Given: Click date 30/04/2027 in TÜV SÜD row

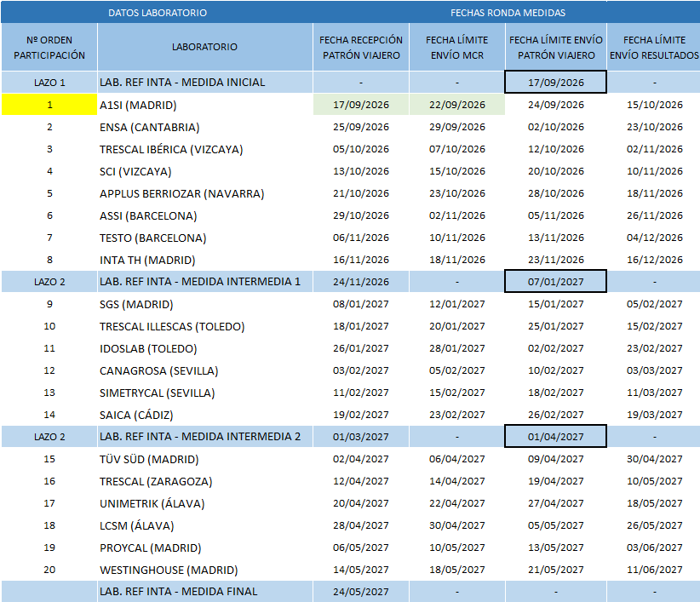Looking at the screenshot, I should [x=654, y=459].
